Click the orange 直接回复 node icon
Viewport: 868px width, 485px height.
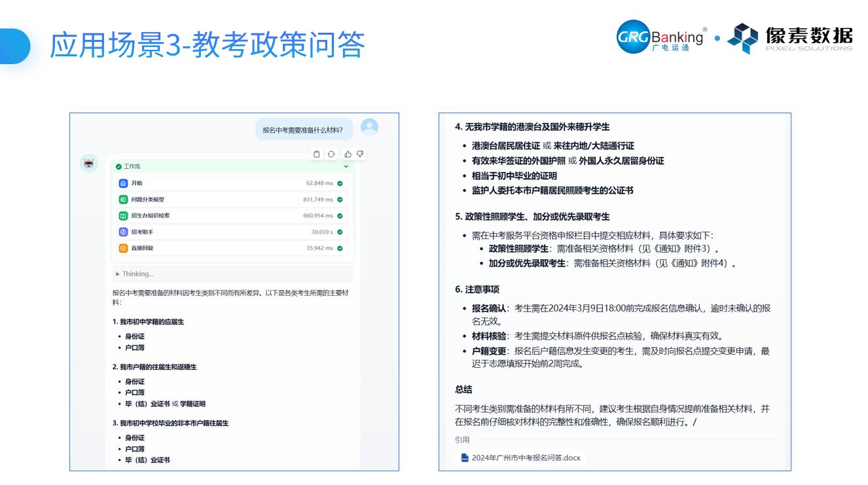pos(123,248)
